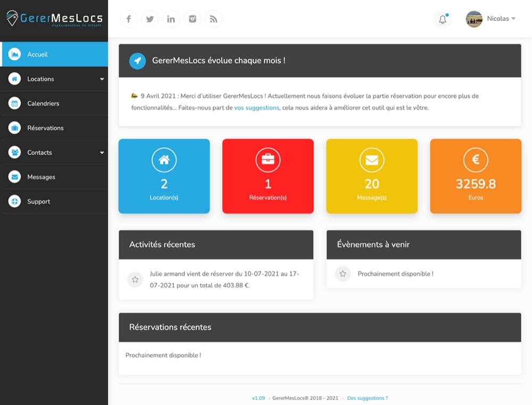
Task: Click the Facebook icon in header
Action: [x=129, y=19]
